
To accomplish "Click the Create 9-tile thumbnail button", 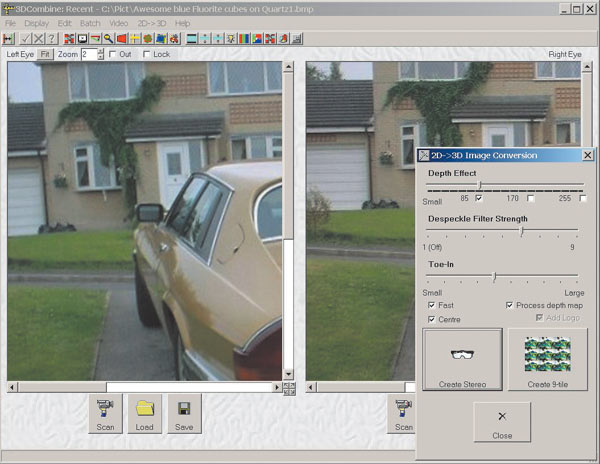I will click(x=546, y=359).
